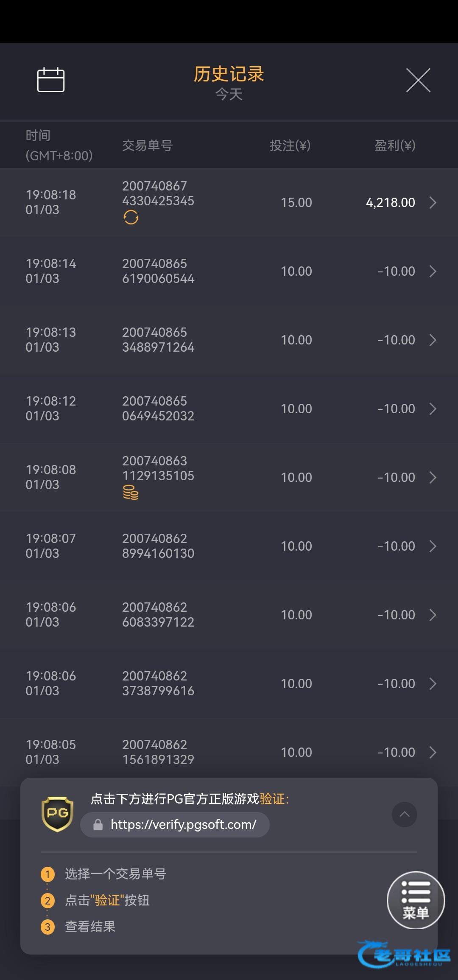Tap step 1 选择一个交易单号
Image resolution: width=458 pixels, height=980 pixels.
tap(115, 874)
